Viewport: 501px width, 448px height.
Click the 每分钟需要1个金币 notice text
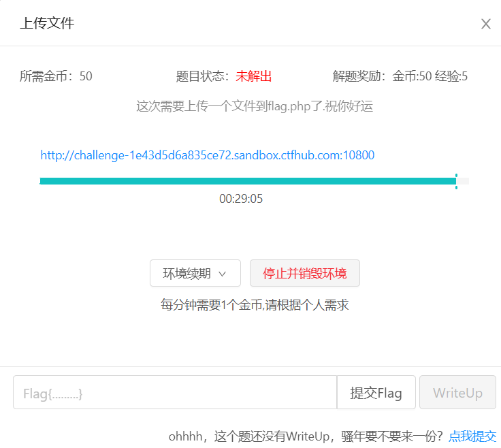pyautogui.click(x=255, y=305)
